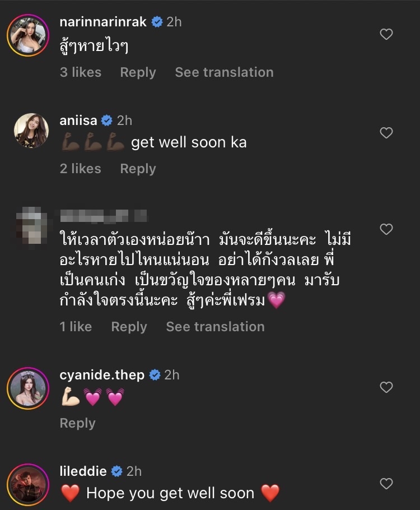Reply to cyanide.thep's comment
The width and height of the screenshot is (420, 510).
[x=77, y=423]
